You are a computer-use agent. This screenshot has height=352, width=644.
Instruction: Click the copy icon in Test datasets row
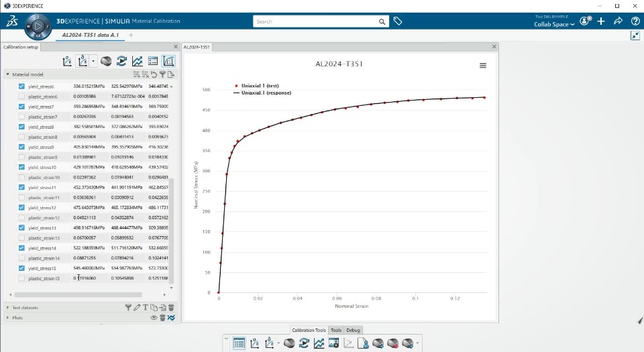coord(154,307)
